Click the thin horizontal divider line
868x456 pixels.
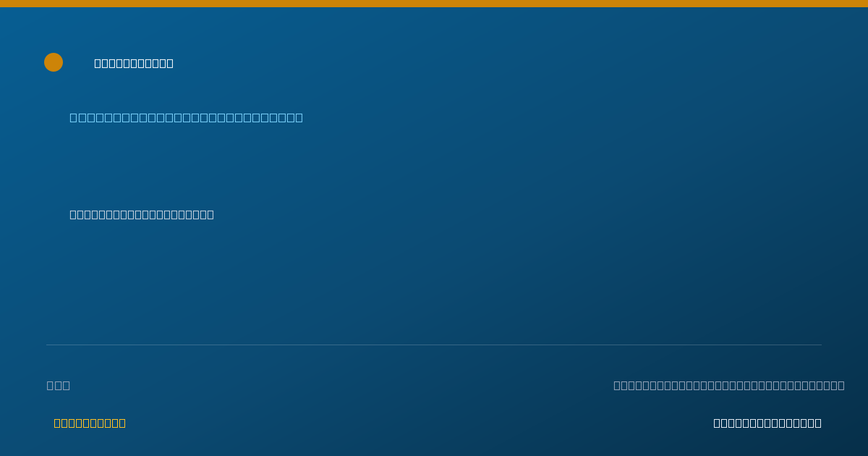[434, 345]
